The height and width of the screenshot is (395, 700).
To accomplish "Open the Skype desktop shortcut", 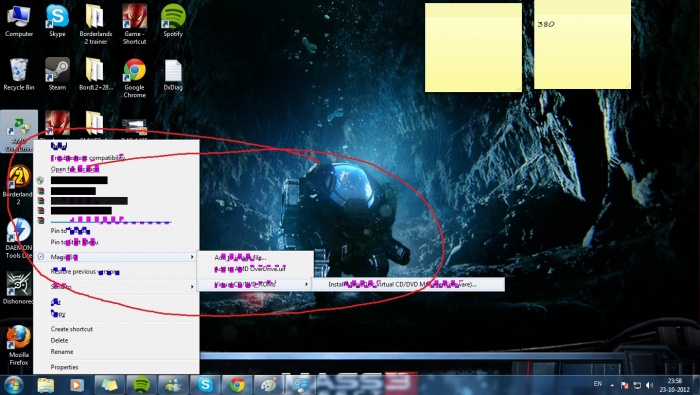I will [x=57, y=20].
